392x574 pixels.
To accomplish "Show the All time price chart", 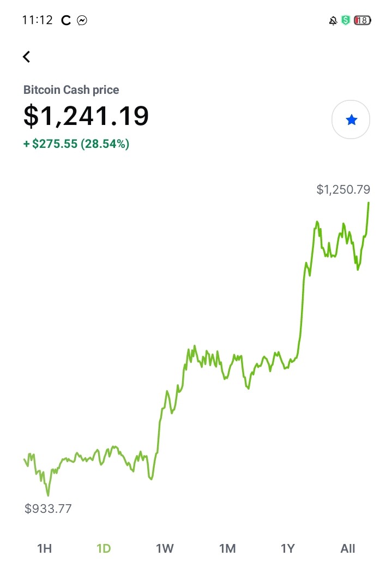I will coord(348,548).
